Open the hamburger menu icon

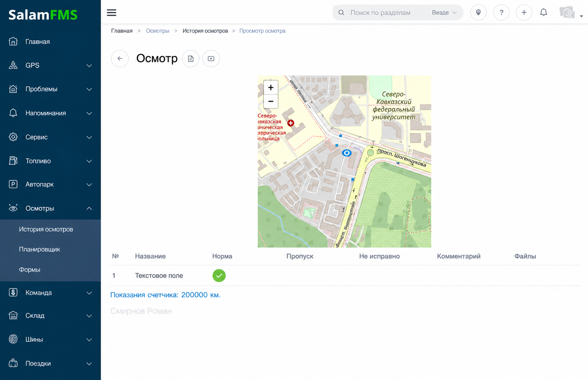111,12
